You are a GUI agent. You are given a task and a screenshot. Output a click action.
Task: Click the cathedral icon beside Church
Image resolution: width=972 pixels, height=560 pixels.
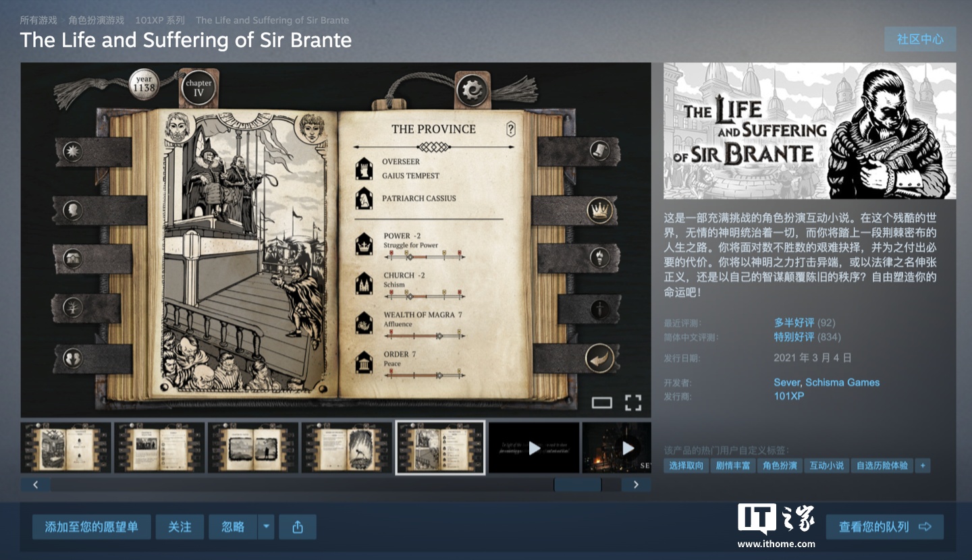pos(364,283)
